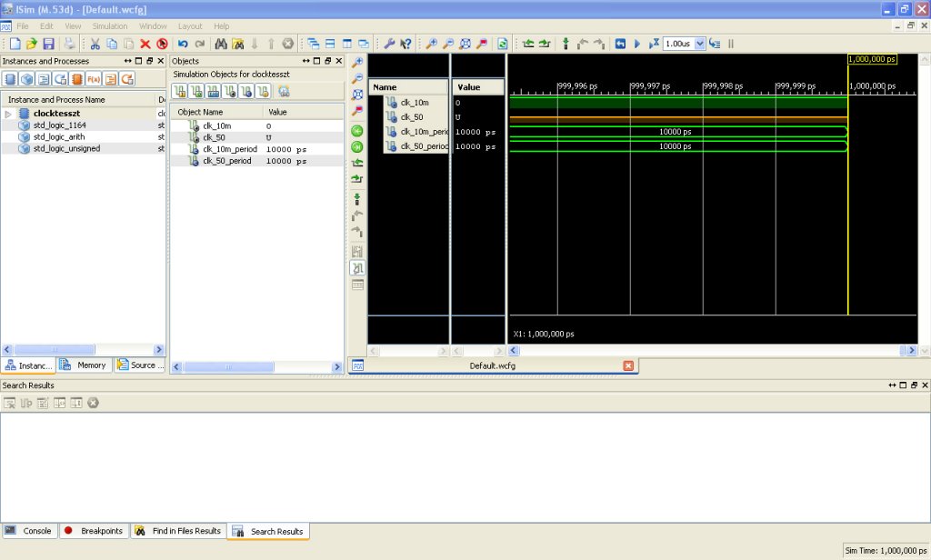Jump to next transition
Image resolution: width=931 pixels, height=560 pixels.
545,44
